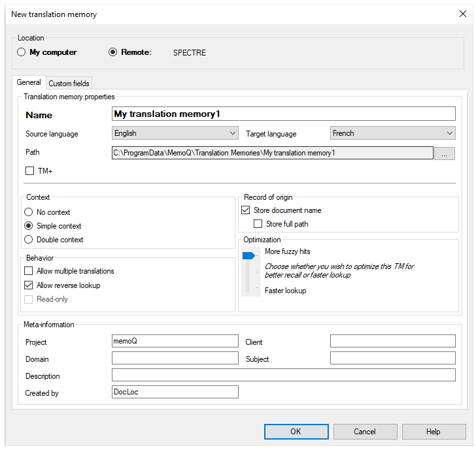Close the New translation memory dialog
The image size is (476, 450).
[463, 14]
